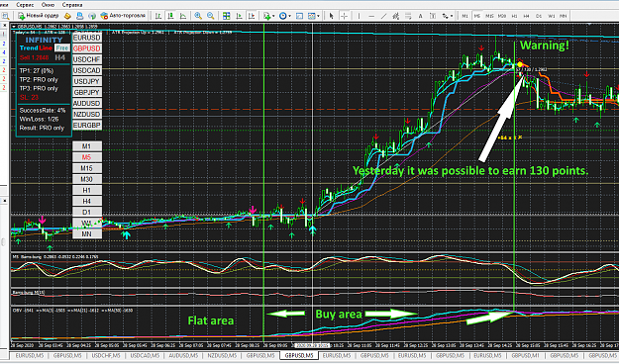Open the Окно menu
Screen dimensions: 619x364
click(x=48, y=5)
